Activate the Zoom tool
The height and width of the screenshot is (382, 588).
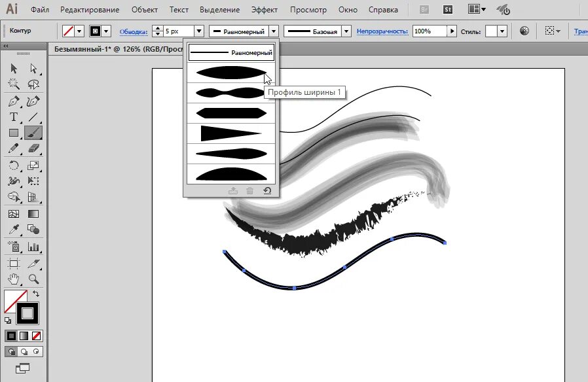[33, 279]
